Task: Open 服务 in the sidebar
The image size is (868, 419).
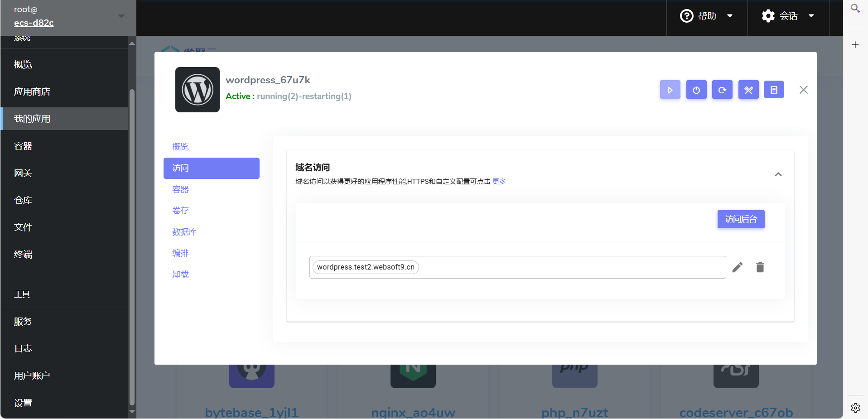Action: [x=64, y=322]
